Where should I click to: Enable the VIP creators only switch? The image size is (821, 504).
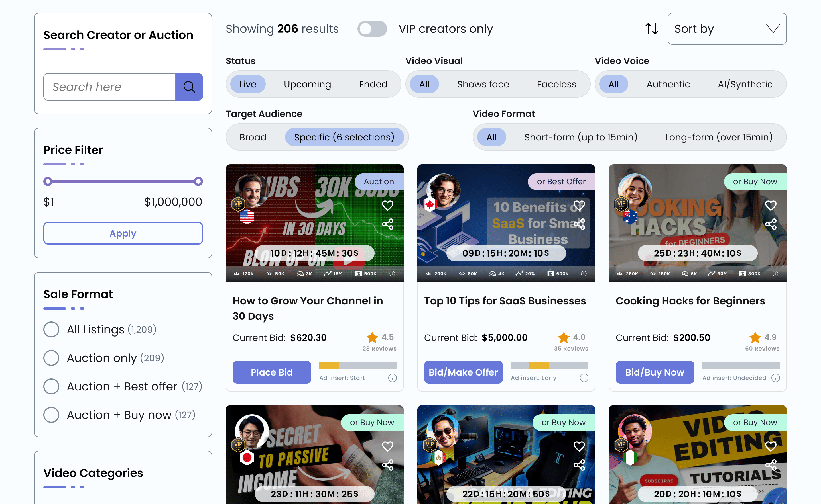coord(372,29)
